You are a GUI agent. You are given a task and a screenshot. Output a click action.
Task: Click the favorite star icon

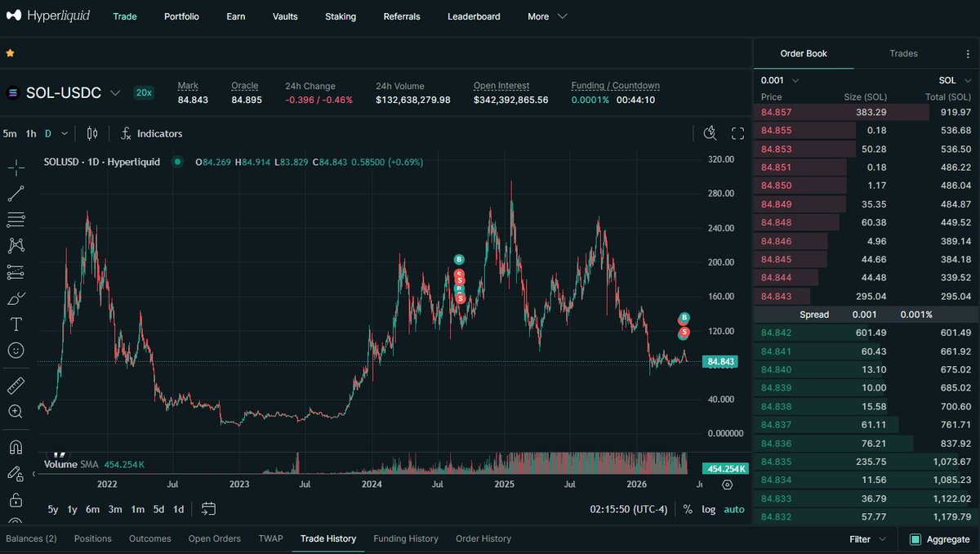10,53
